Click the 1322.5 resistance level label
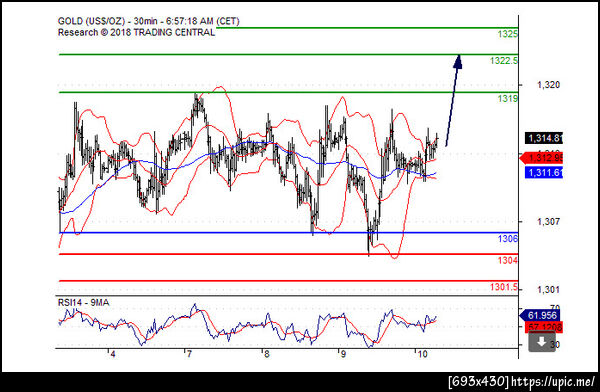 504,60
